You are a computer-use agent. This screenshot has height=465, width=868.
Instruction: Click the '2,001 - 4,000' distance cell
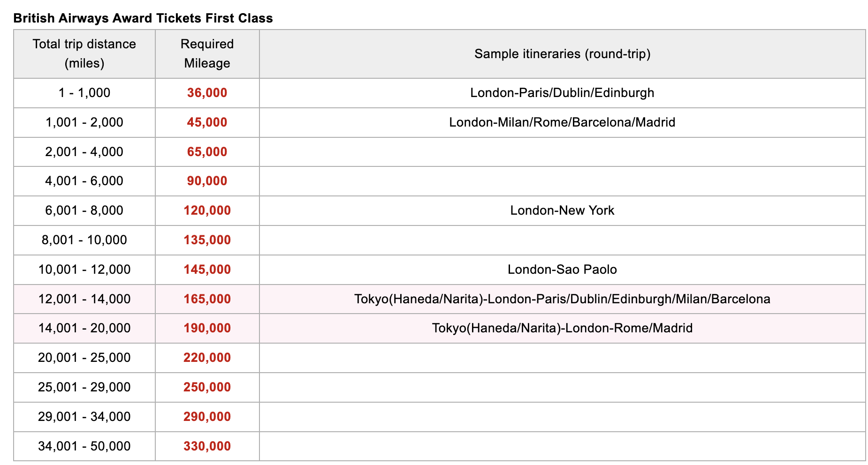click(84, 152)
